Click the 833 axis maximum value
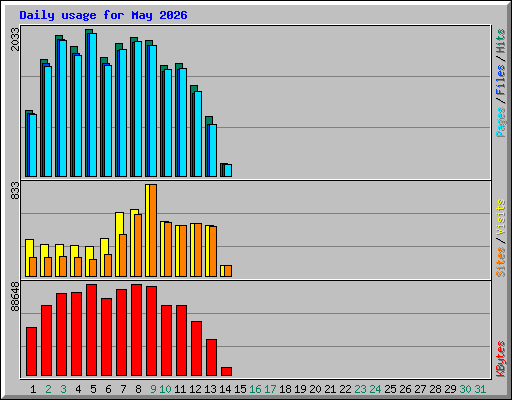The image size is (512, 400). pos(15,191)
